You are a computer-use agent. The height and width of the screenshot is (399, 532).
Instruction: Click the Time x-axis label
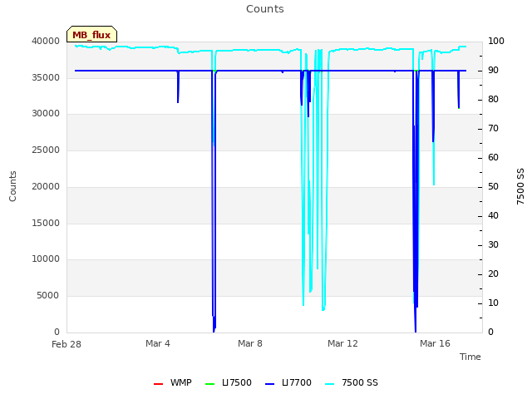coord(470,357)
